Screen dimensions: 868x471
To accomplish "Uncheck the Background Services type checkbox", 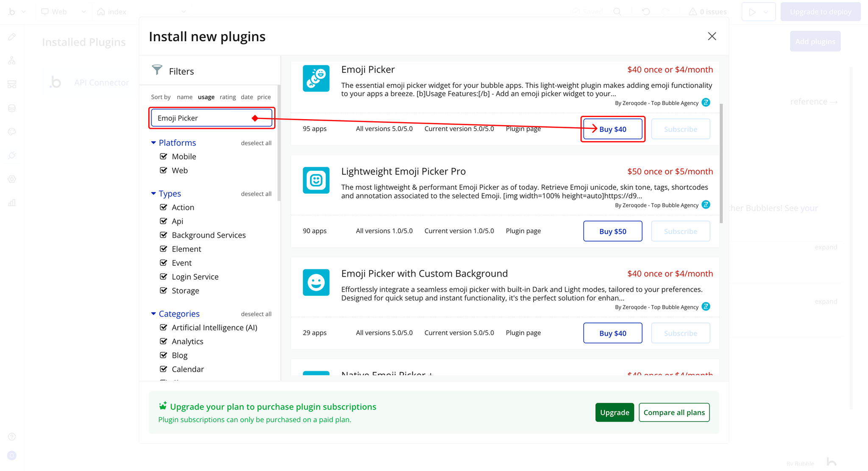I will [x=164, y=235].
